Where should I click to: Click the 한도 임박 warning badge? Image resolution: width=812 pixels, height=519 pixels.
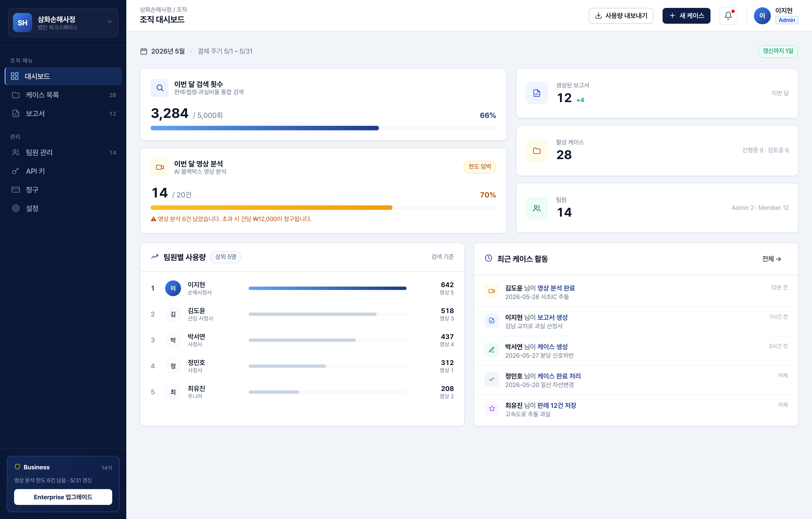479,167
